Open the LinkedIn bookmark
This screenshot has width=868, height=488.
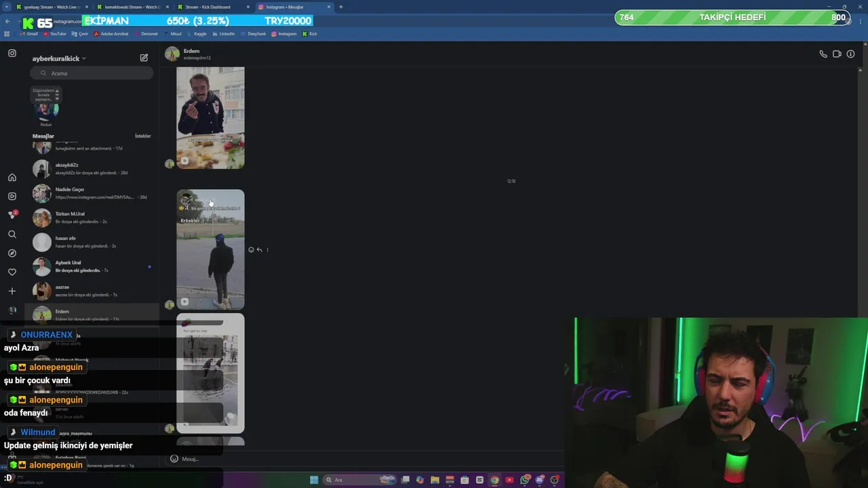224,34
